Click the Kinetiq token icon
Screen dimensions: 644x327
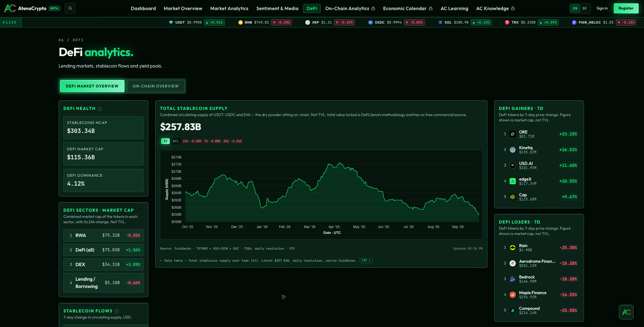(513, 150)
